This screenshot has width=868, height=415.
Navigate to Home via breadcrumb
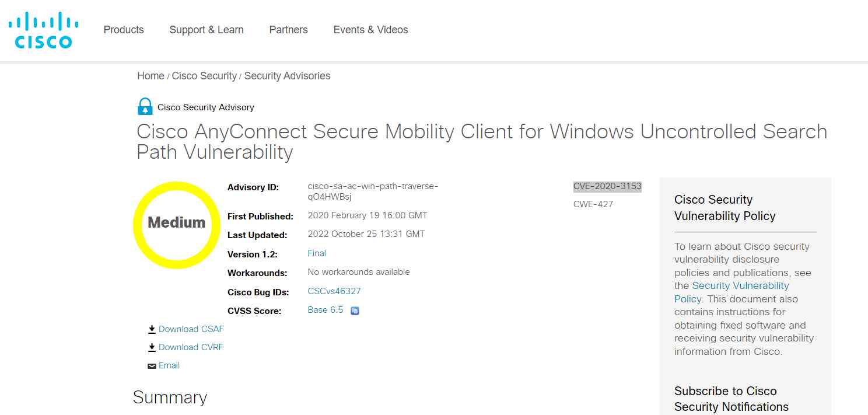coord(150,75)
